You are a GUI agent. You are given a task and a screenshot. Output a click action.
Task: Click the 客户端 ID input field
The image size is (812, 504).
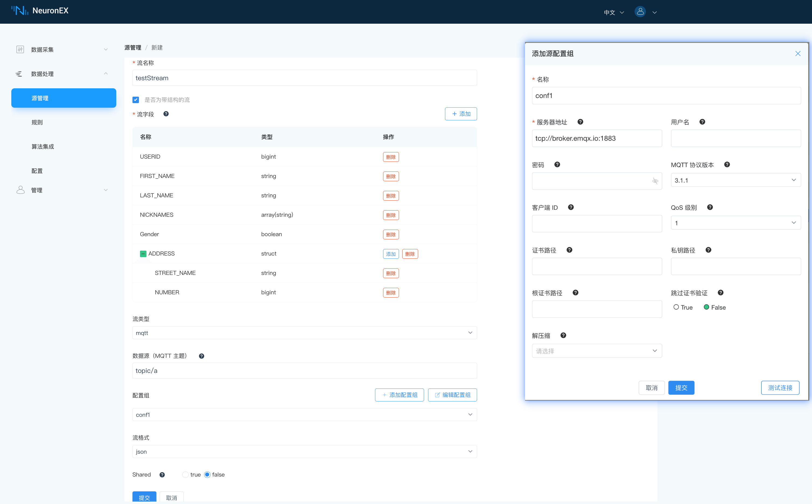point(596,224)
